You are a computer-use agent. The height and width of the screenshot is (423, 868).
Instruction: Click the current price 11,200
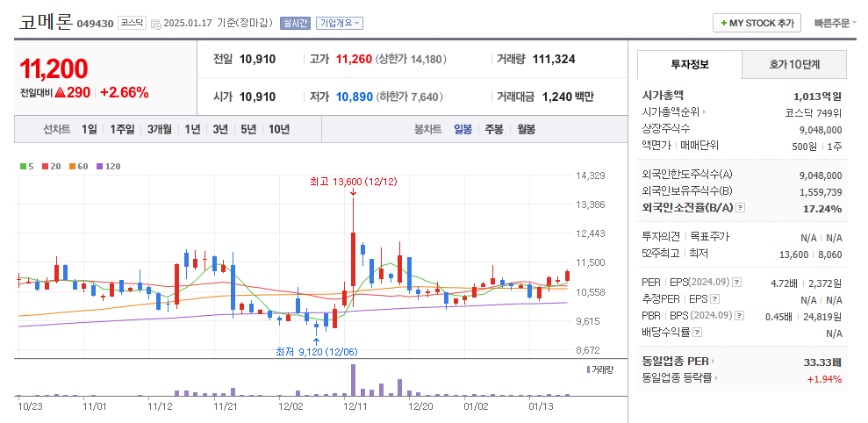(54, 68)
